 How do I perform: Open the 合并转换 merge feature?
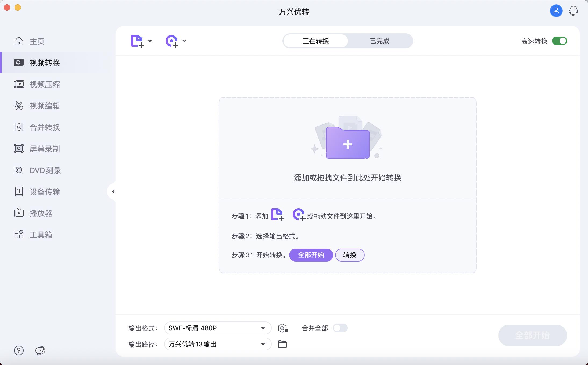45,127
